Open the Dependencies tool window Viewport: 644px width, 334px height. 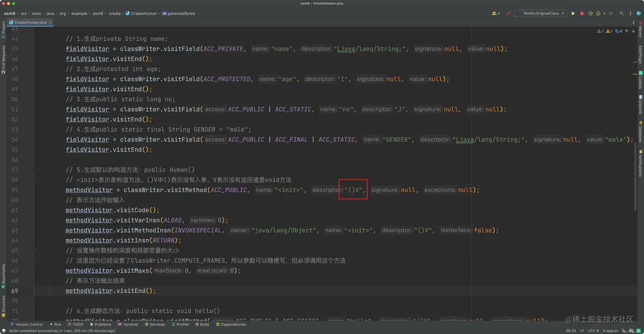coord(231,324)
